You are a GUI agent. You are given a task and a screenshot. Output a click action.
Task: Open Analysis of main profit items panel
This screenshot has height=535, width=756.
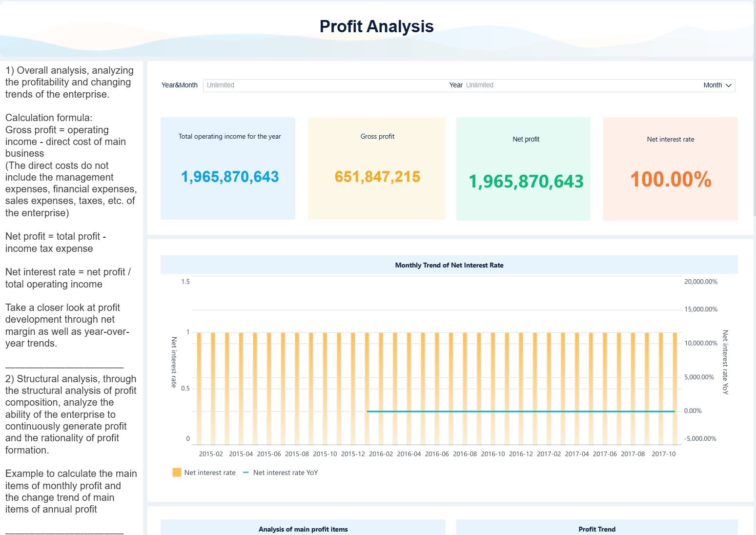click(303, 529)
